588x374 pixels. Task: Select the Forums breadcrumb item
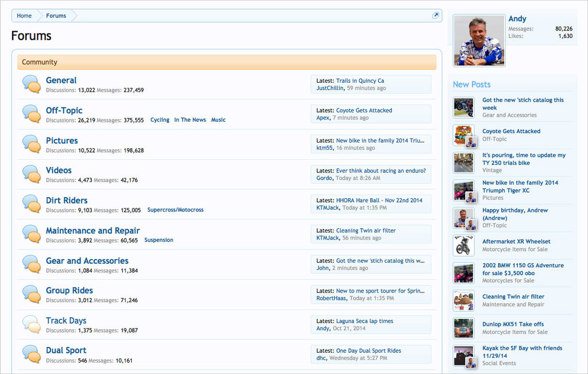pos(56,16)
